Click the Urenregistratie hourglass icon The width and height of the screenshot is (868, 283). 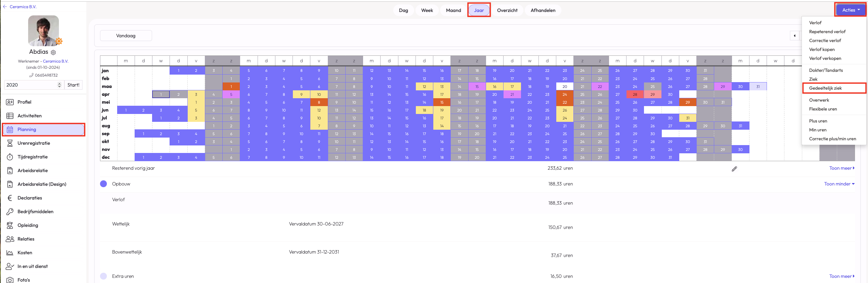coord(10,143)
